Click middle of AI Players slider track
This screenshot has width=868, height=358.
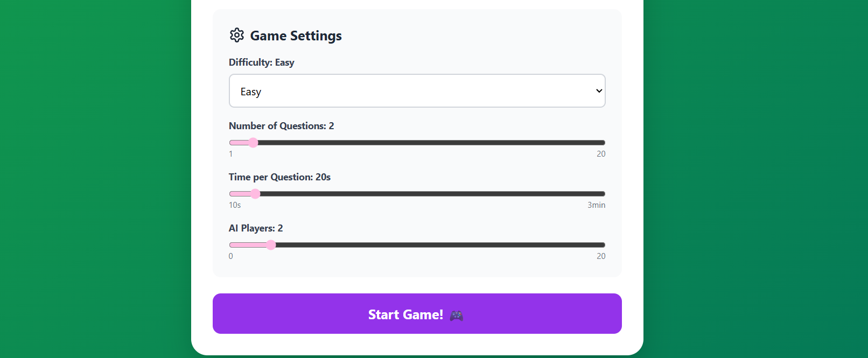pyautogui.click(x=417, y=245)
